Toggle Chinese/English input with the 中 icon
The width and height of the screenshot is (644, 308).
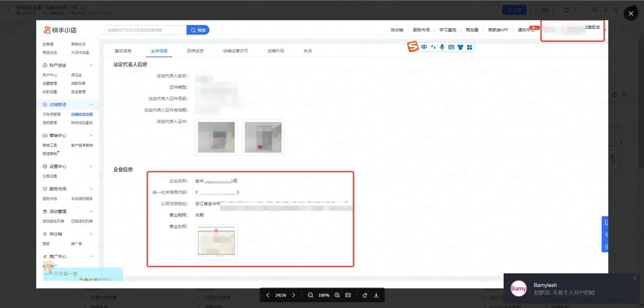point(424,47)
